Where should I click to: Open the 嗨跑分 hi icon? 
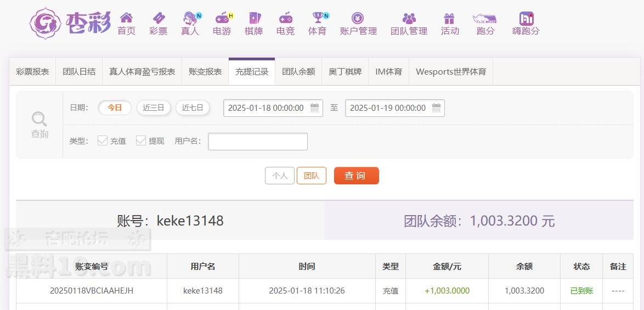526,19
